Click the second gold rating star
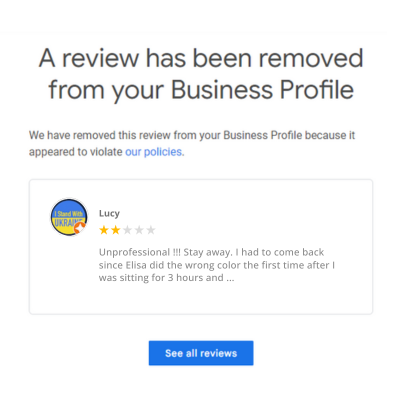The height and width of the screenshot is (400, 400). coord(116,230)
